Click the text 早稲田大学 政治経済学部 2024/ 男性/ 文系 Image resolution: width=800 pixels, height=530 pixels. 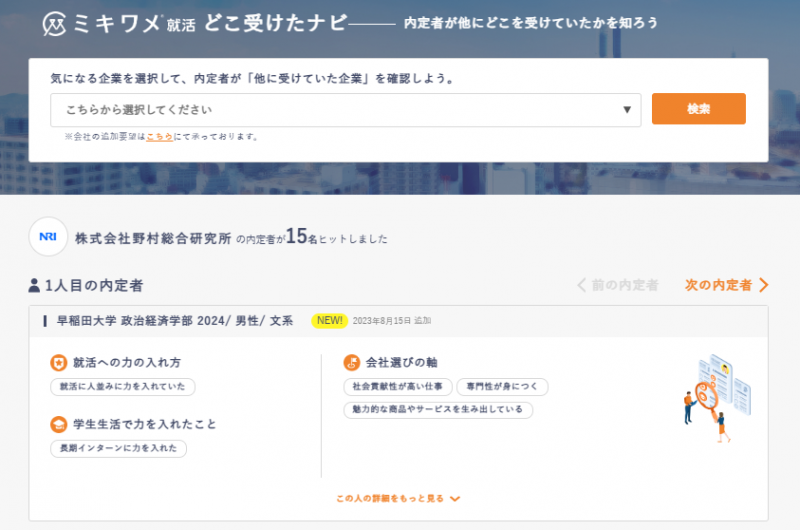(x=174, y=321)
